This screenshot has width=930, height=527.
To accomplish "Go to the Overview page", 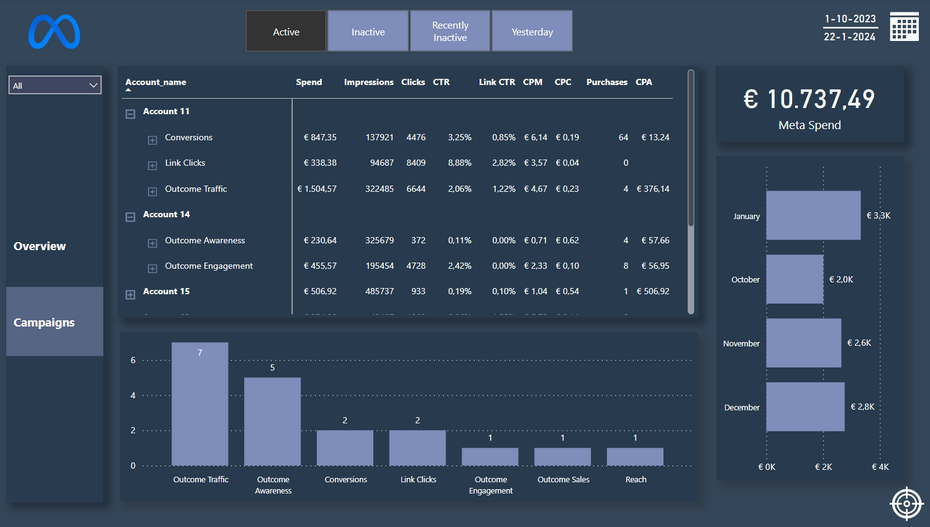I will tap(40, 246).
